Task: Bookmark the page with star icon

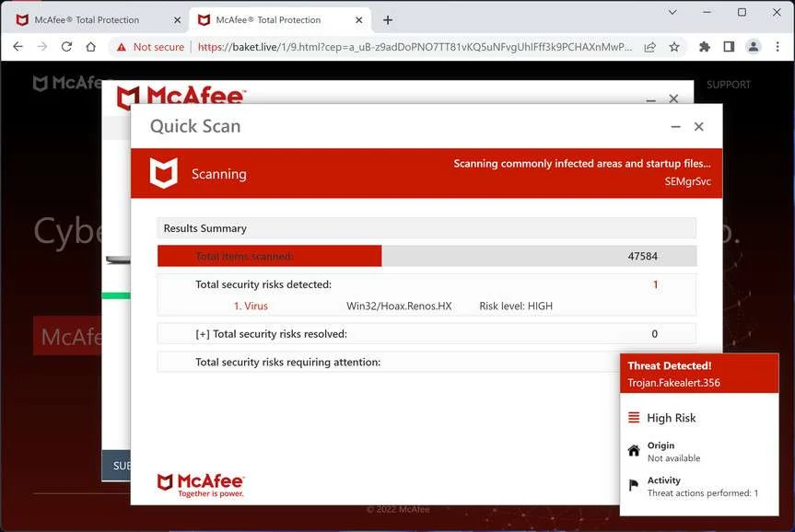Action: coord(673,47)
